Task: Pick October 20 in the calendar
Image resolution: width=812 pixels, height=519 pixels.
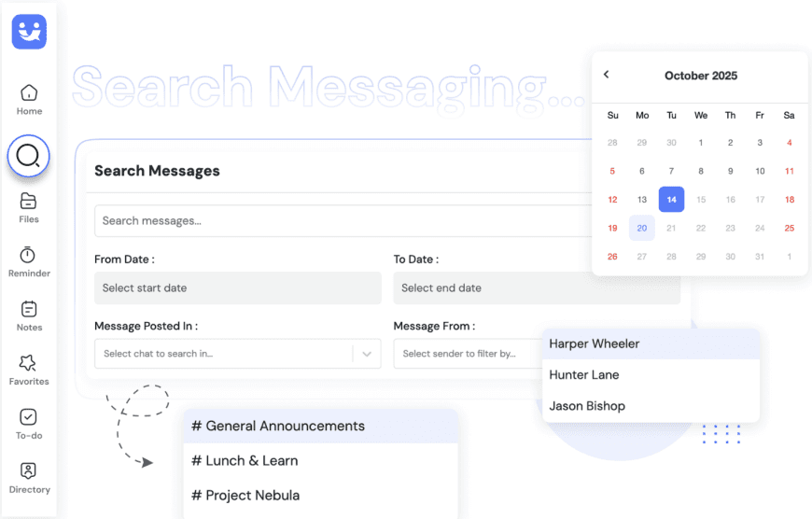Action: tap(641, 228)
